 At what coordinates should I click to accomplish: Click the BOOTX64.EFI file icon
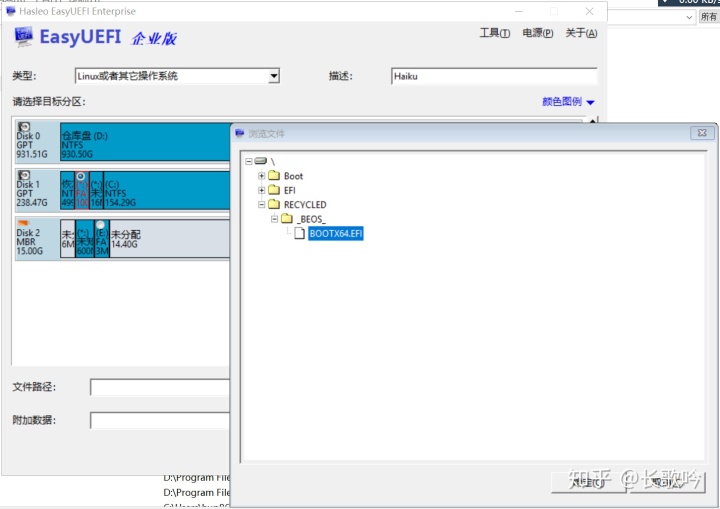pyautogui.click(x=299, y=233)
